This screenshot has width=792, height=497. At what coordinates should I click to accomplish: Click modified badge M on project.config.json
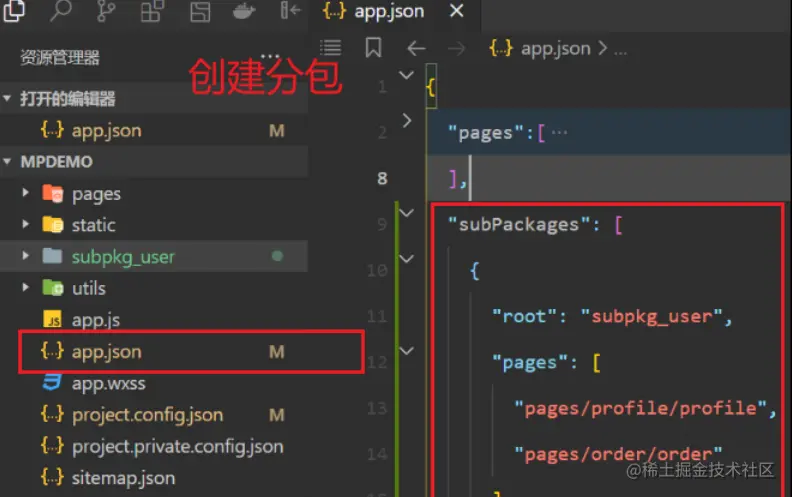[277, 415]
